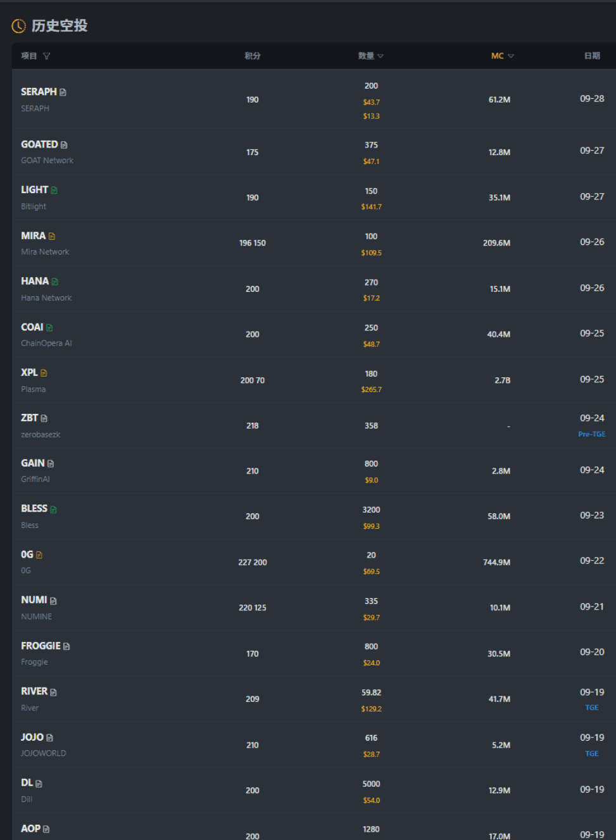
Task: Click the green document icon beside LIGHT
Action: click(x=54, y=191)
